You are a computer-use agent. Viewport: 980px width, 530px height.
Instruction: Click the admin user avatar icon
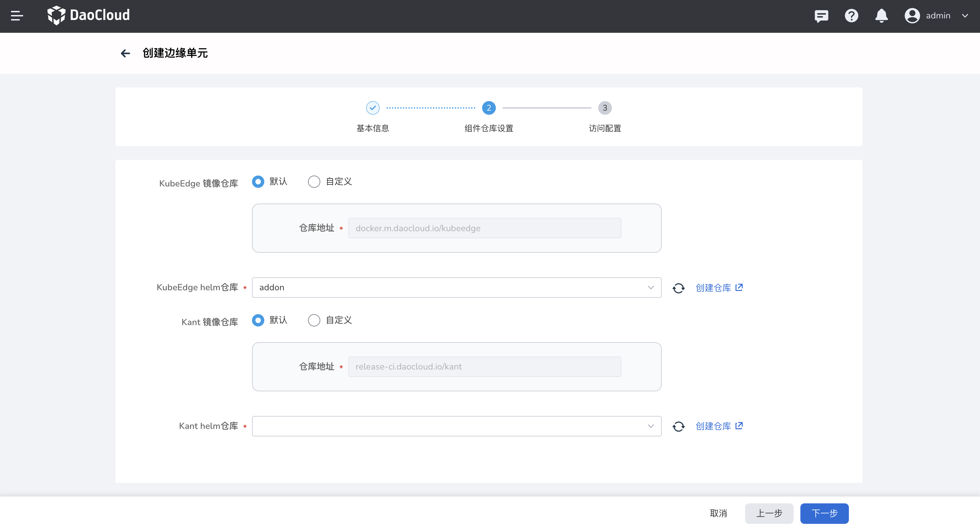point(911,16)
